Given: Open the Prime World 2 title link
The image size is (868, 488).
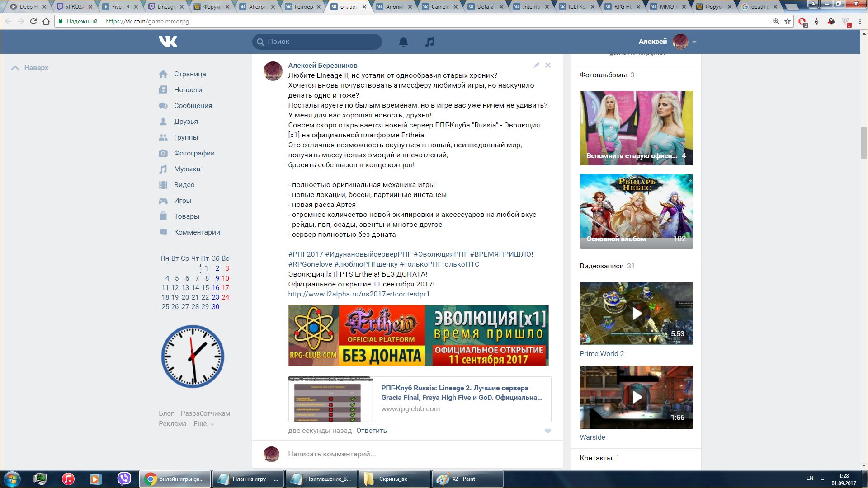Looking at the screenshot, I should (x=602, y=354).
